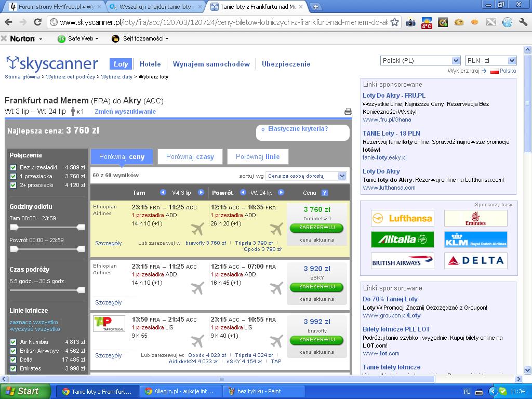The height and width of the screenshot is (399, 532).
Task: Open Wynajem samochodów navigation tab
Action: click(211, 64)
